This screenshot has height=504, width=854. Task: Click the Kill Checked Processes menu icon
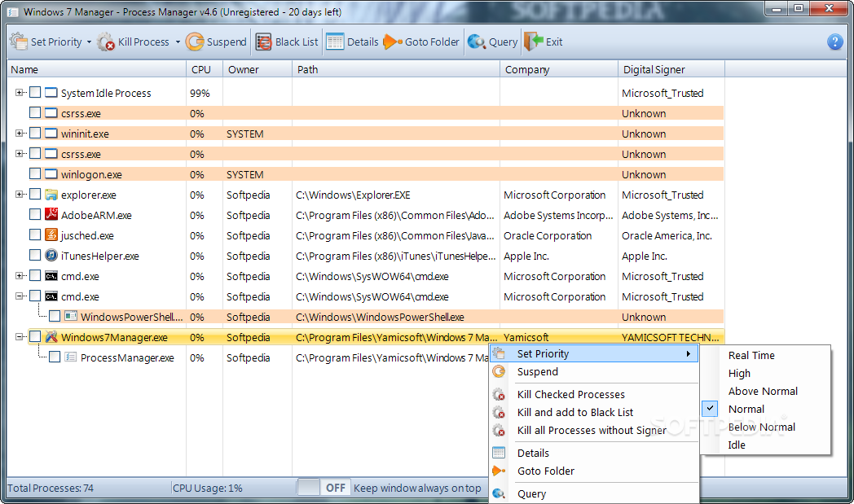499,395
